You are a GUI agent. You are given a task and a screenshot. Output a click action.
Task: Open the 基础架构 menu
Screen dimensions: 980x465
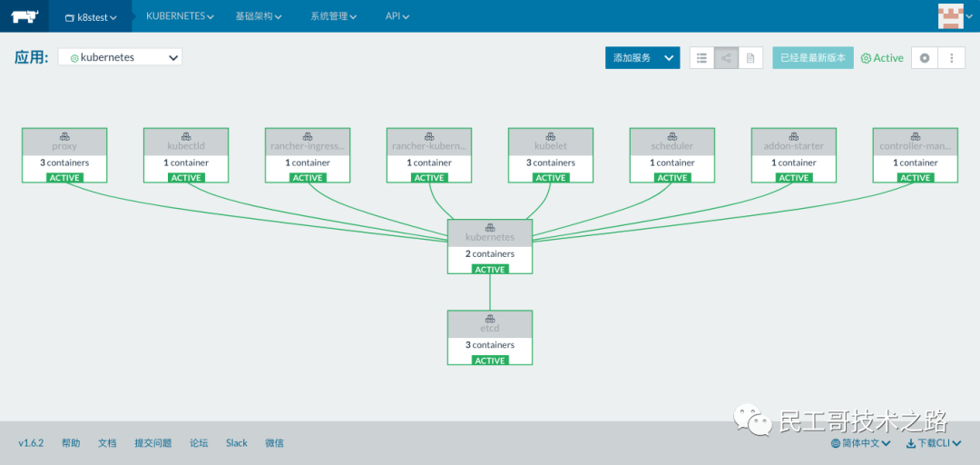258,16
